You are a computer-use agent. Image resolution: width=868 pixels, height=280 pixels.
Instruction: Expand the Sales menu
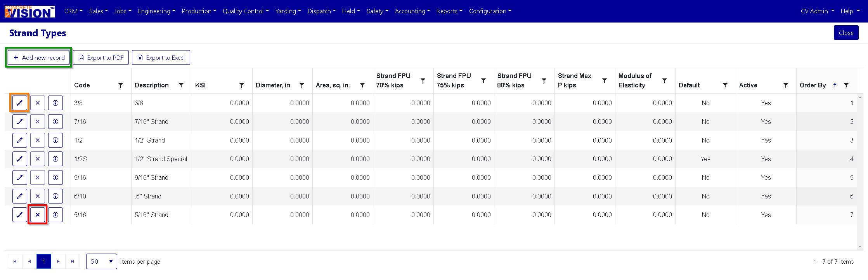click(99, 11)
